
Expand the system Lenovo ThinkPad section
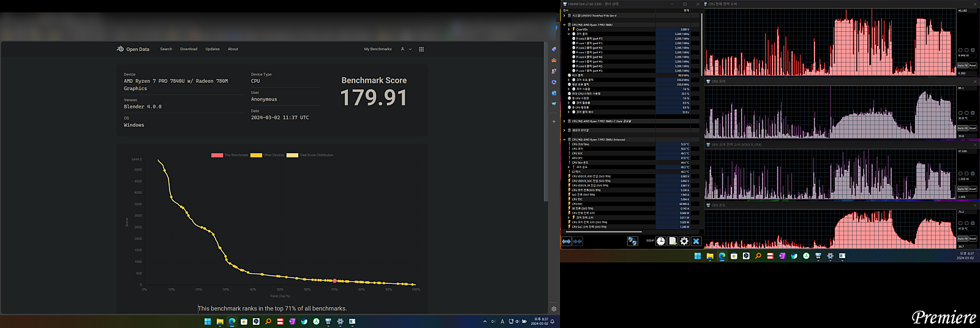point(564,16)
